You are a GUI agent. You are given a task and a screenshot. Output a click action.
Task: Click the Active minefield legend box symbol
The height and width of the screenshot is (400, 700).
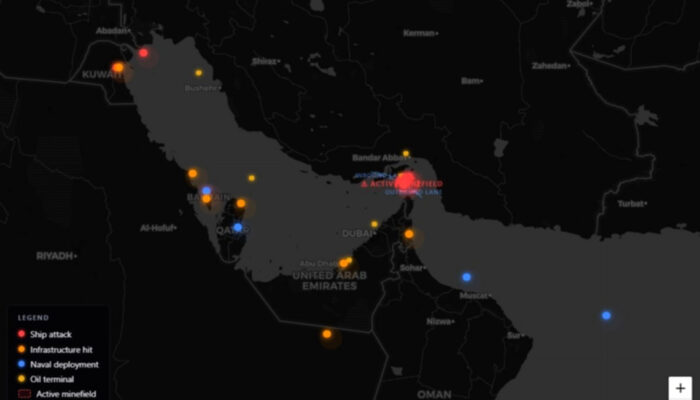pyautogui.click(x=24, y=394)
